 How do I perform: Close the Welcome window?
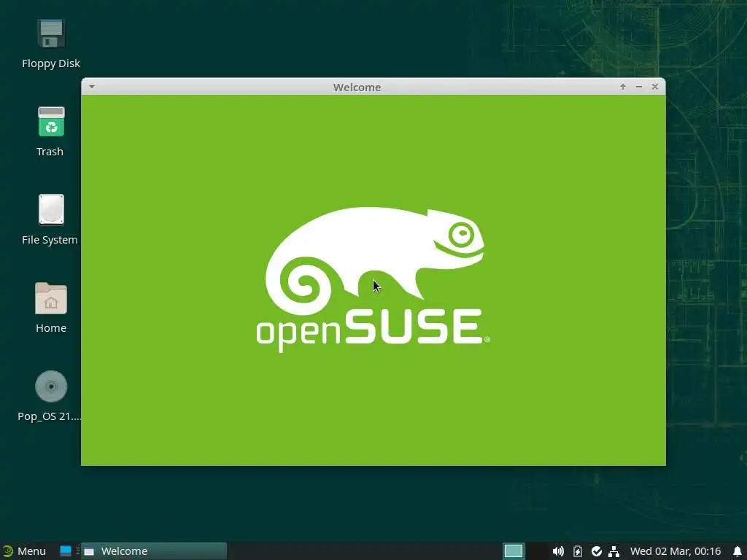(x=655, y=87)
